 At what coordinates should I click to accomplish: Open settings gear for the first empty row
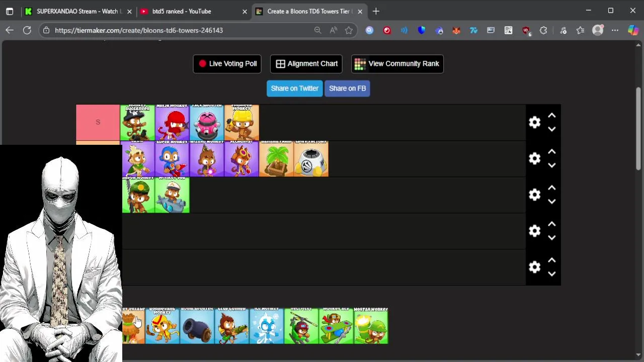[534, 231]
